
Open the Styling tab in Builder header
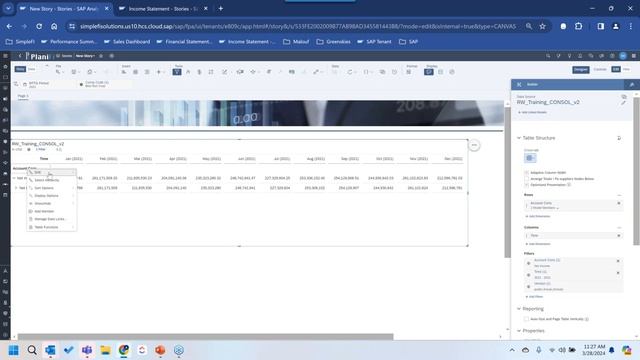(631, 84)
